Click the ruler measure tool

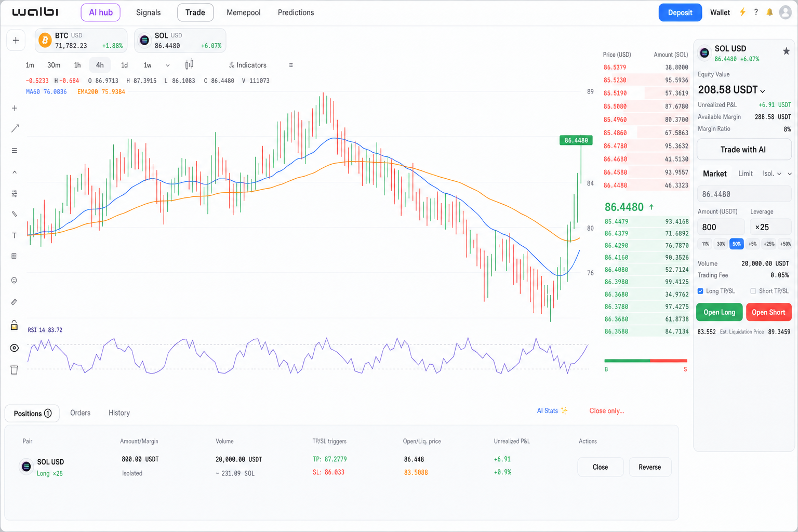[15, 302]
